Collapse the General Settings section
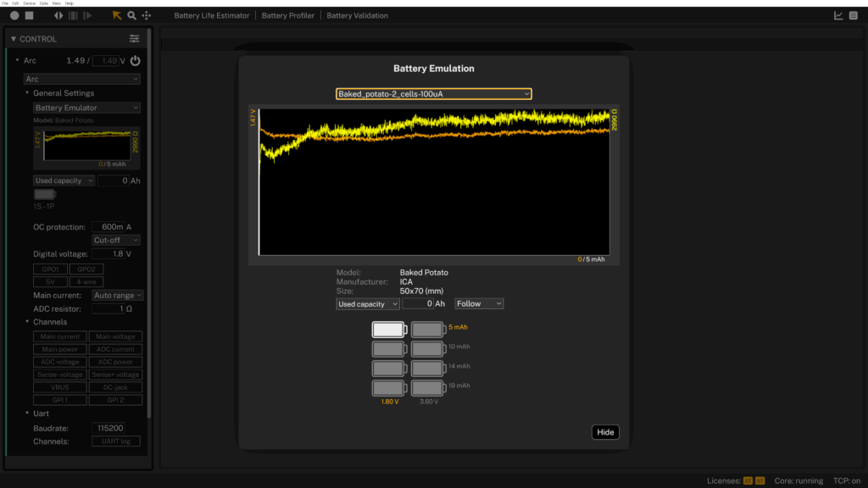 [x=27, y=93]
